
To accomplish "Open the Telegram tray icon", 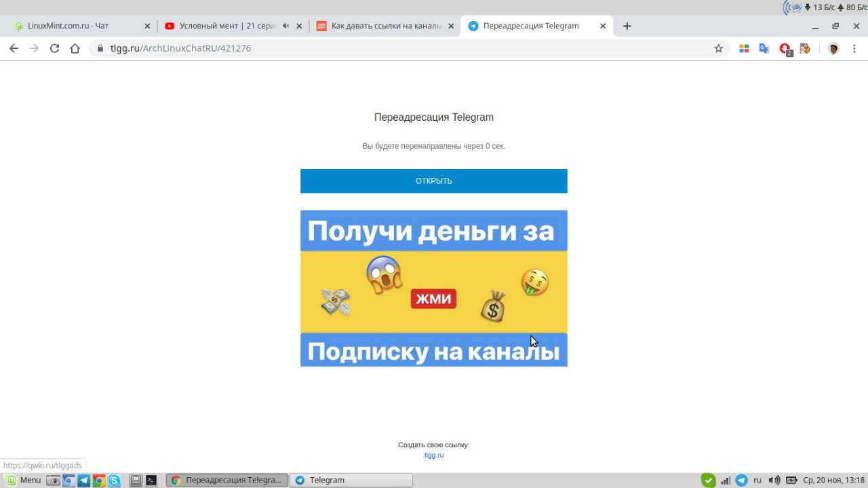I will point(741,480).
